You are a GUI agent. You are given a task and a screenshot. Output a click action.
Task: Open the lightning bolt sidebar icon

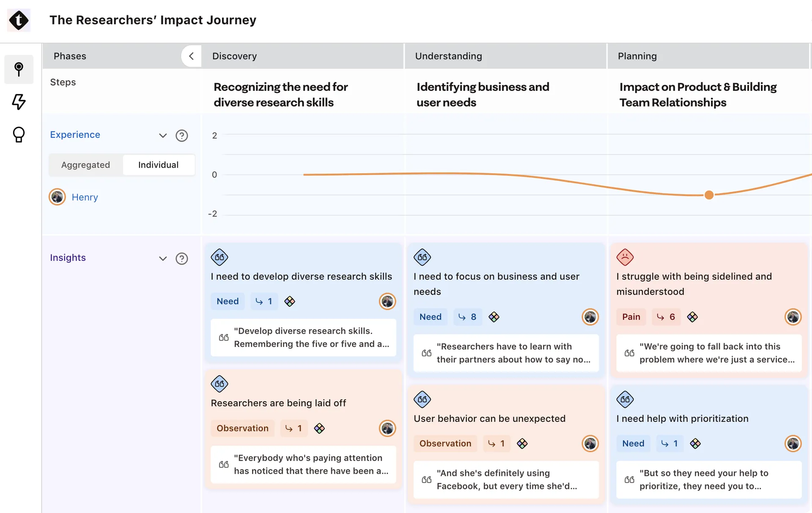[19, 102]
